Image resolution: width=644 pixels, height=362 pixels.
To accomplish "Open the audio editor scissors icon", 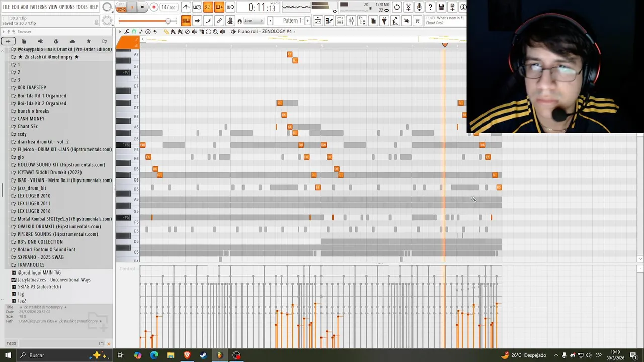I will [x=408, y=7].
